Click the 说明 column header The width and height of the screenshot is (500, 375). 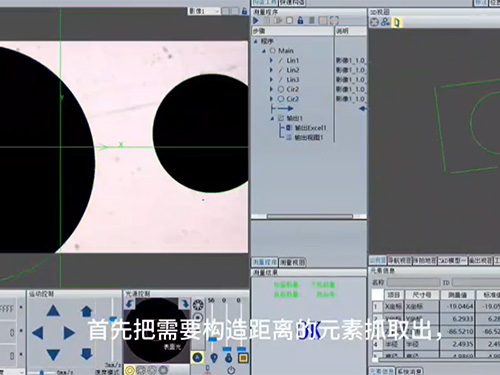click(x=351, y=31)
